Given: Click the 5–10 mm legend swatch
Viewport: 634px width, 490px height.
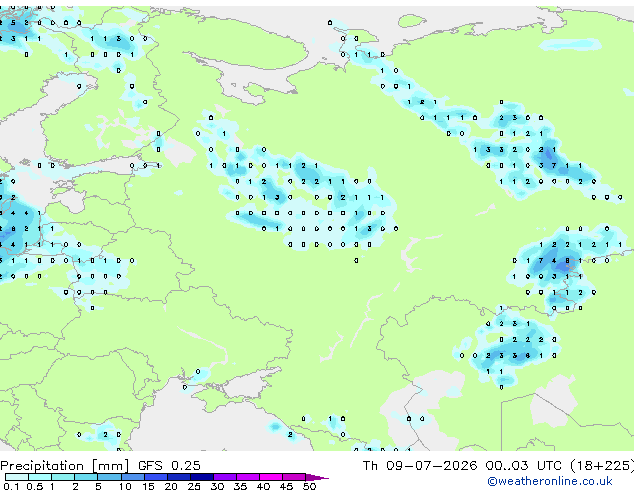Looking at the screenshot, I should click(x=109, y=477).
